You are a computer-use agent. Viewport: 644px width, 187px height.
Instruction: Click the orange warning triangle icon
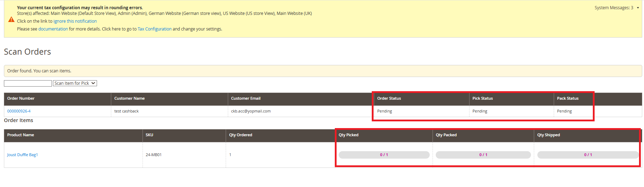(x=11, y=20)
